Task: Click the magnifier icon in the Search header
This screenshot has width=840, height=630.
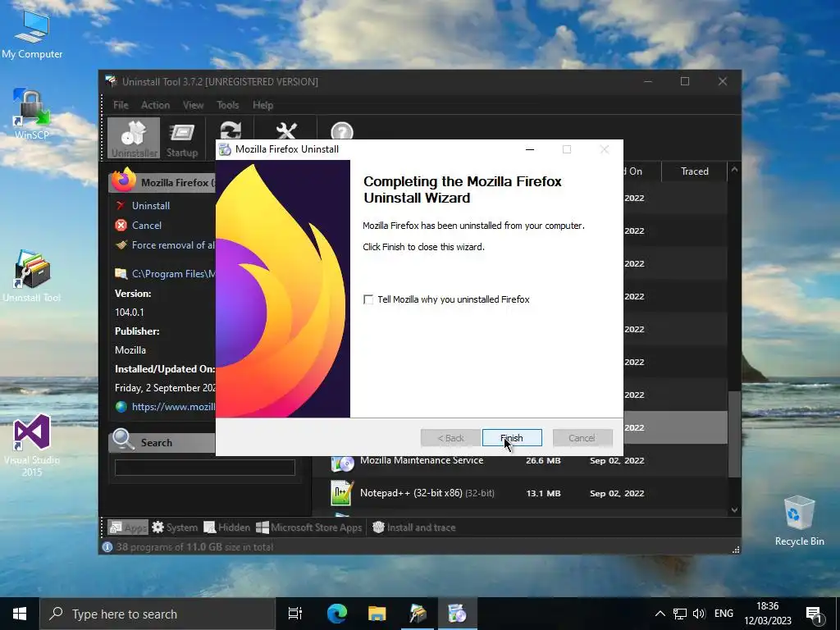Action: [x=123, y=441]
